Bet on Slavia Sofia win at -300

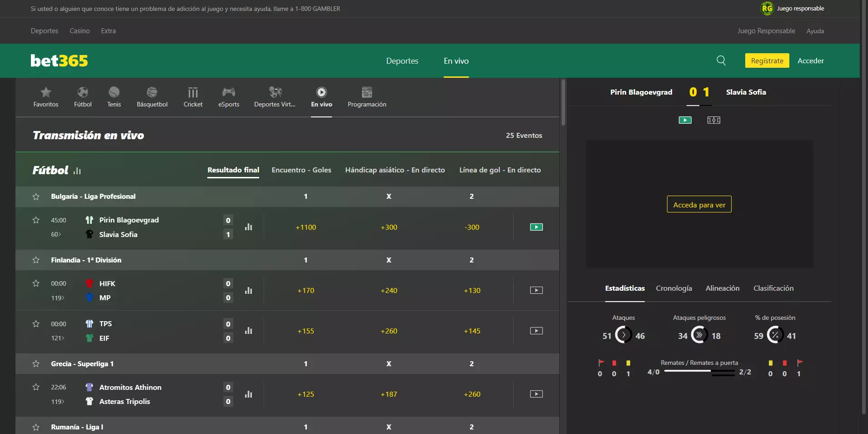(472, 227)
